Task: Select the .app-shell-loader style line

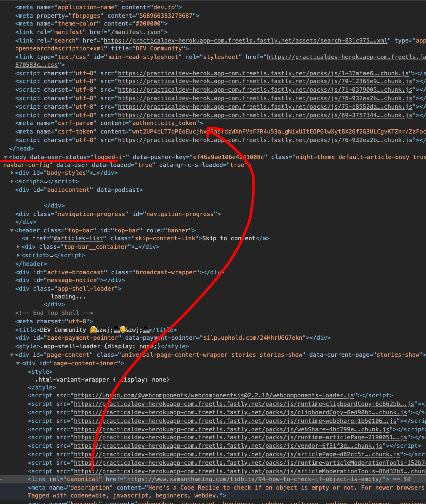Action: [102, 346]
